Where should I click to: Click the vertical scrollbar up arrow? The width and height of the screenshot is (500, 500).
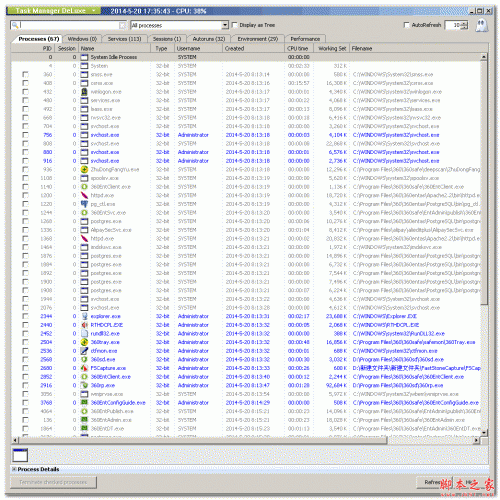click(x=484, y=57)
